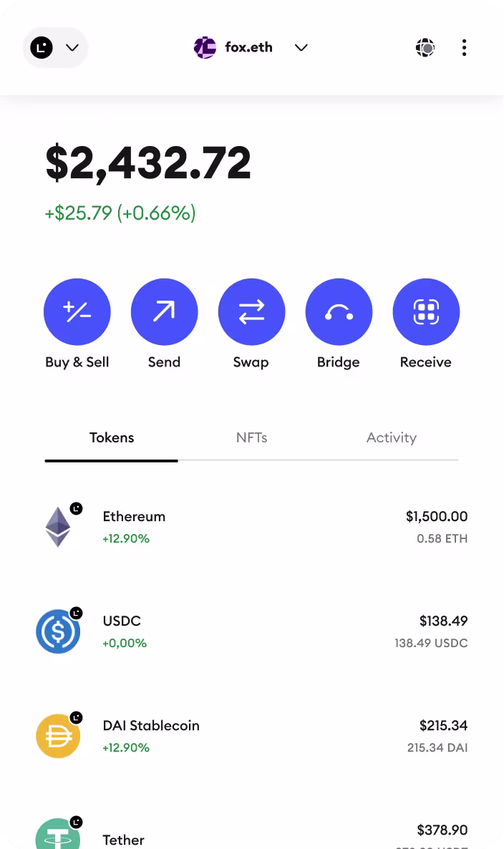Click the globe connection icon

pyautogui.click(x=425, y=48)
